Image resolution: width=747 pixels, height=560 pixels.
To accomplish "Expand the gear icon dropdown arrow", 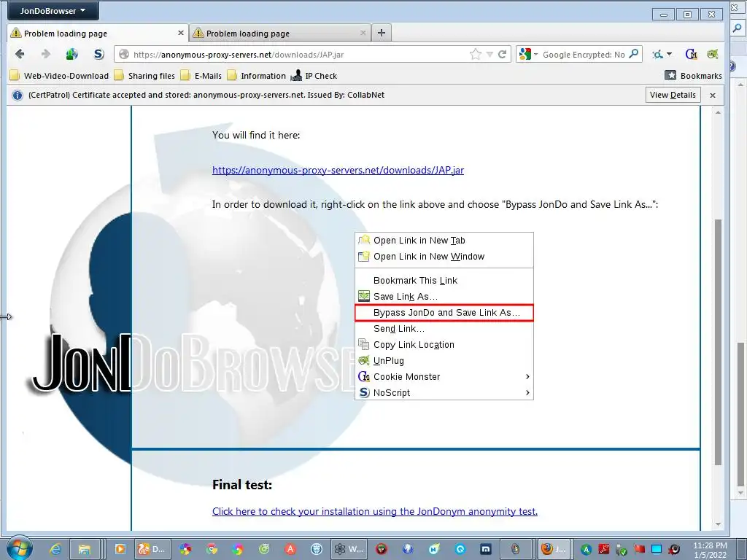I will (670, 54).
